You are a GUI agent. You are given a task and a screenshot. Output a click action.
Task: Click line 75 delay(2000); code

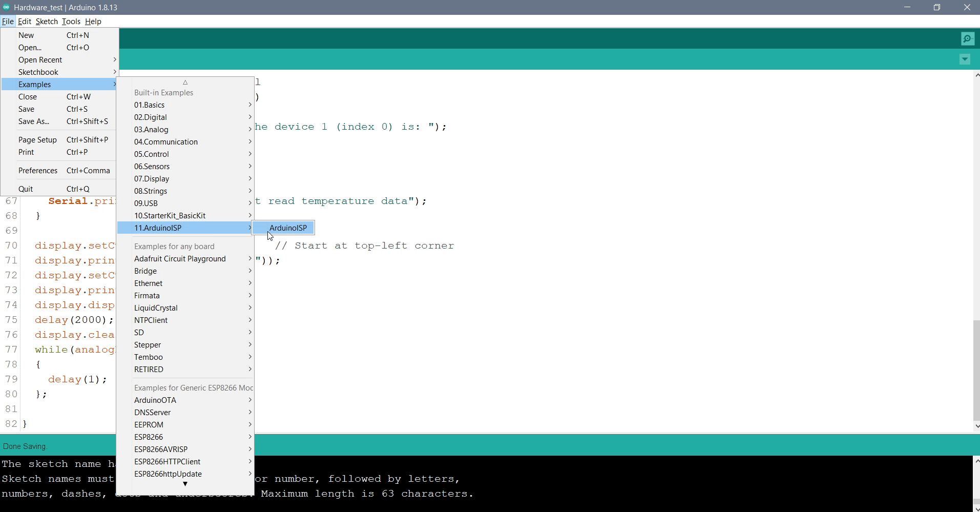click(74, 320)
